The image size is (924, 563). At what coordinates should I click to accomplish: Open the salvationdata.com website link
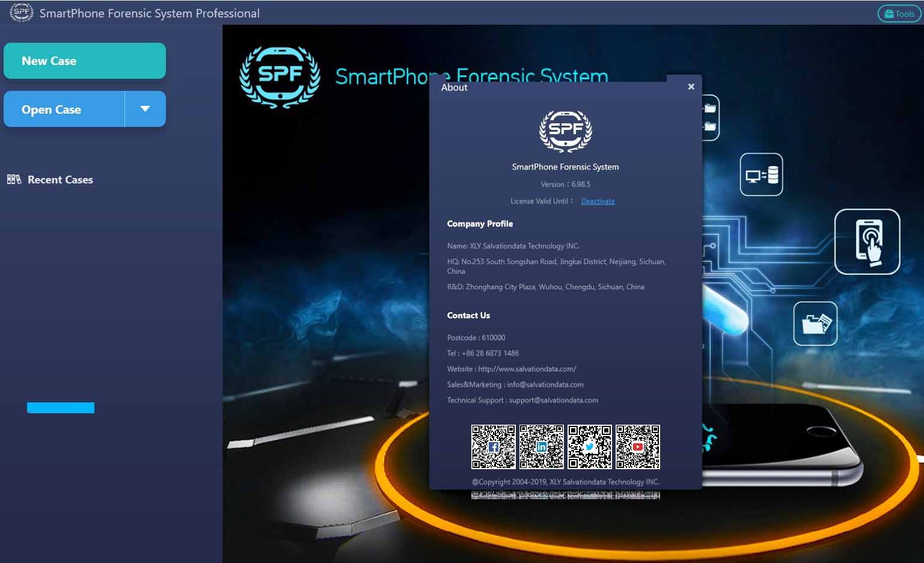(x=527, y=369)
